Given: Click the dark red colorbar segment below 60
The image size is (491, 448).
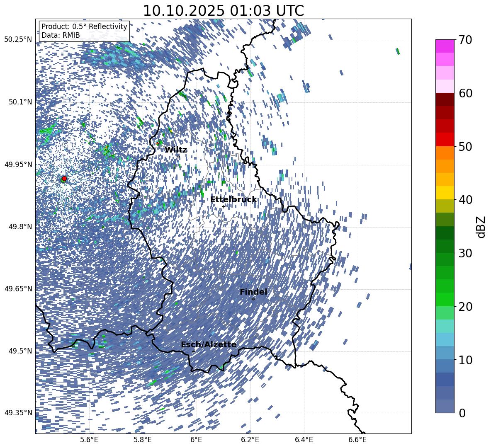Looking at the screenshot, I should (x=445, y=99).
